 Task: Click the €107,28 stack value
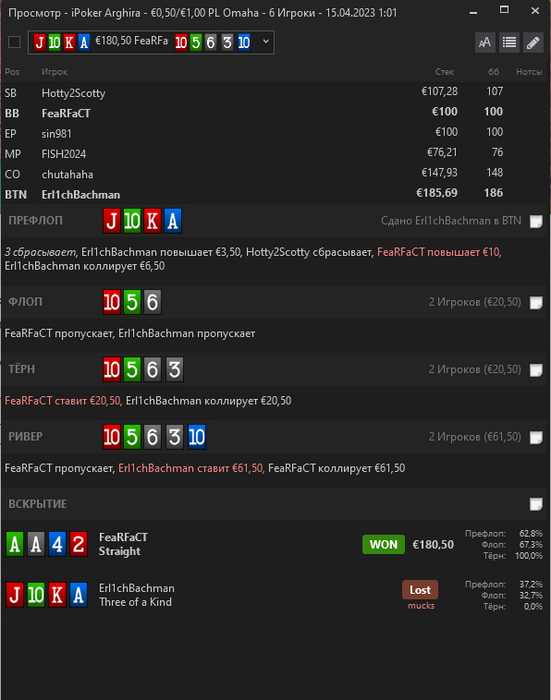coord(439,92)
